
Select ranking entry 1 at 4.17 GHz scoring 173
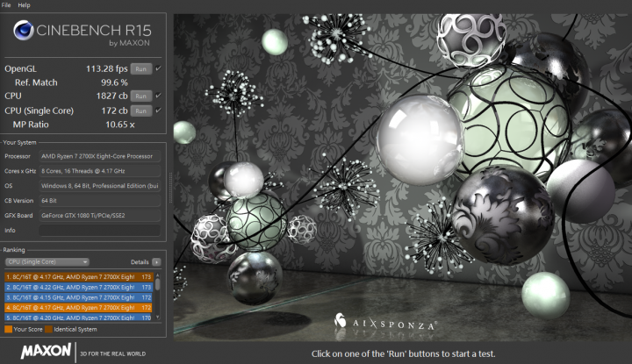79,276
